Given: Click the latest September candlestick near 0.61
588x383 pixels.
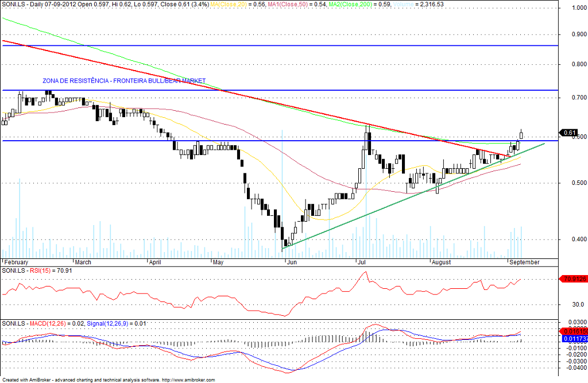Looking at the screenshot, I should point(521,135).
